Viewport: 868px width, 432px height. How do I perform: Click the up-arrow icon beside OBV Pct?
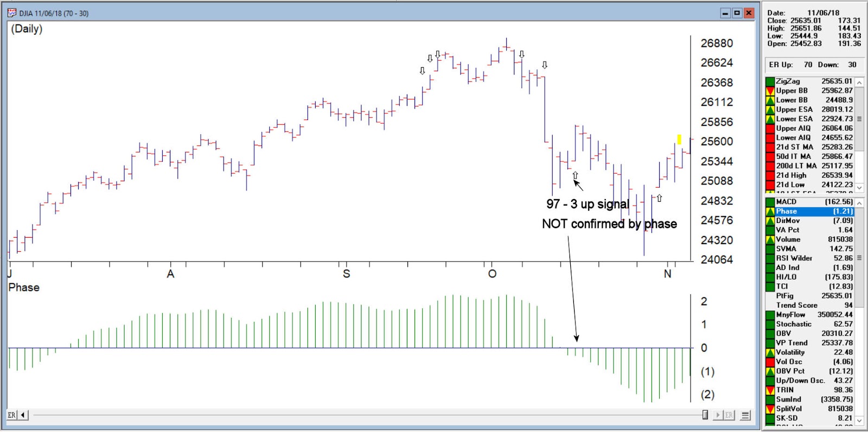point(770,371)
